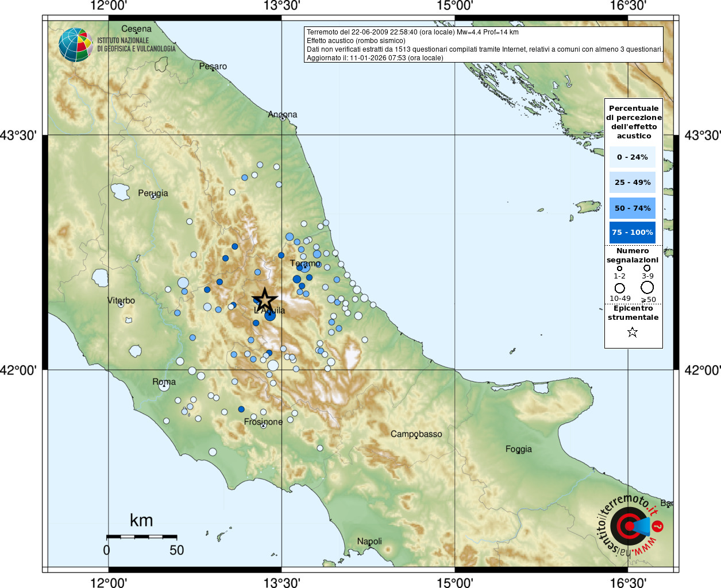
Task: Click the 'Numero segnalazioni' legend heading
Action: pos(633,255)
